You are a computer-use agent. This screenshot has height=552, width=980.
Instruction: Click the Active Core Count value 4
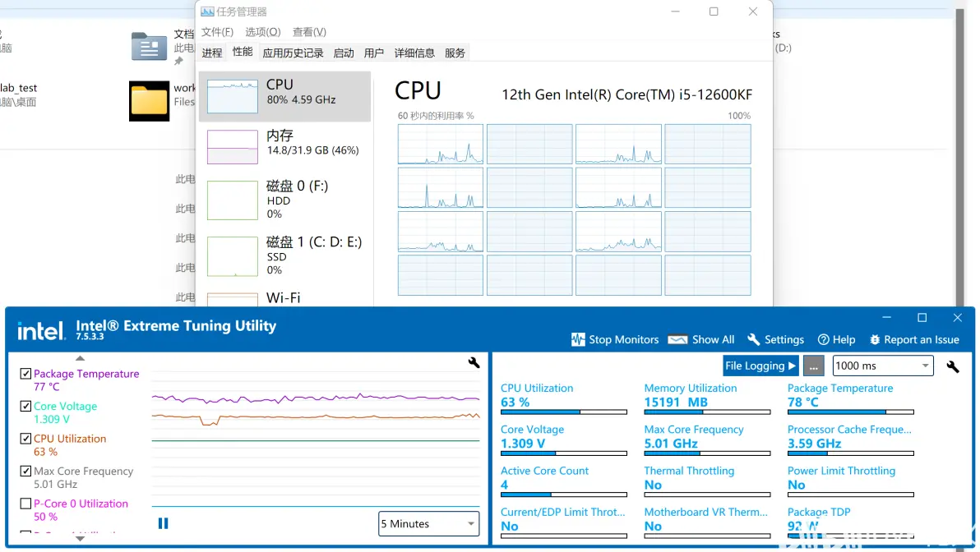click(x=504, y=485)
